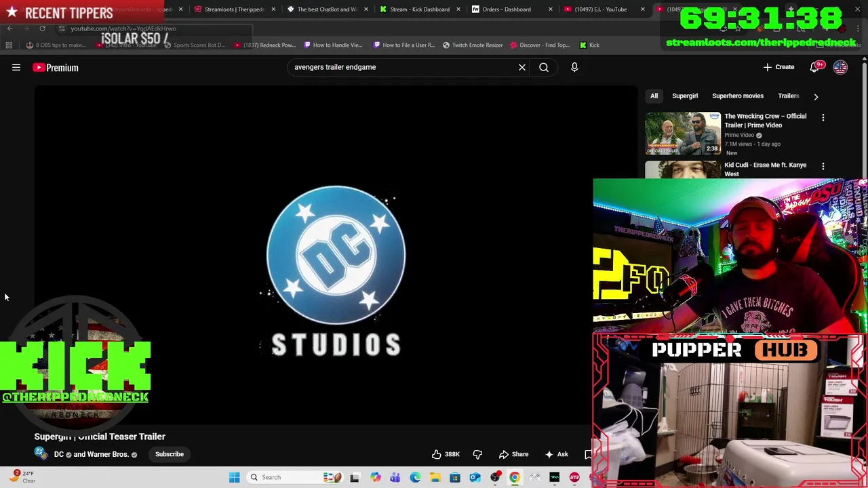Open 'How to File a User R...' bookmark
Viewport: 868px width, 488px height.
pyautogui.click(x=403, y=45)
